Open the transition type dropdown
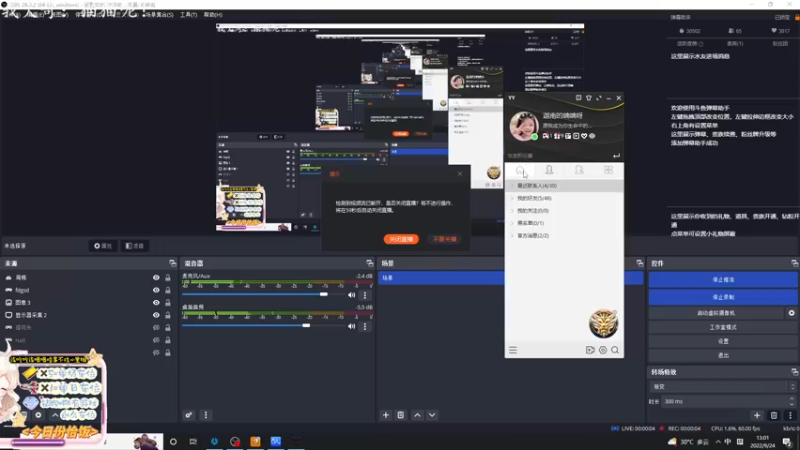Viewport: 800px width, 450px height. pyautogui.click(x=723, y=387)
